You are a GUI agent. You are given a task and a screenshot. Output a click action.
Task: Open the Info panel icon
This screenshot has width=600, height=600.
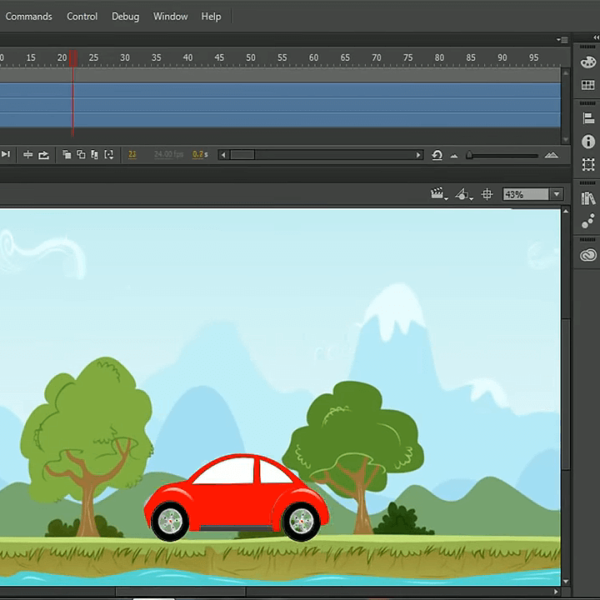[x=588, y=142]
